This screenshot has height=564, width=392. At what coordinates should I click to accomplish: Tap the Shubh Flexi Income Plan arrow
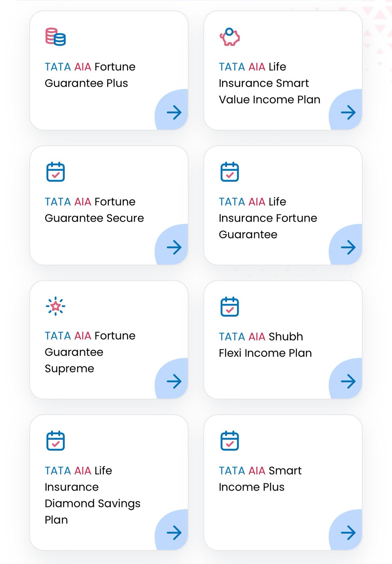[x=348, y=381]
